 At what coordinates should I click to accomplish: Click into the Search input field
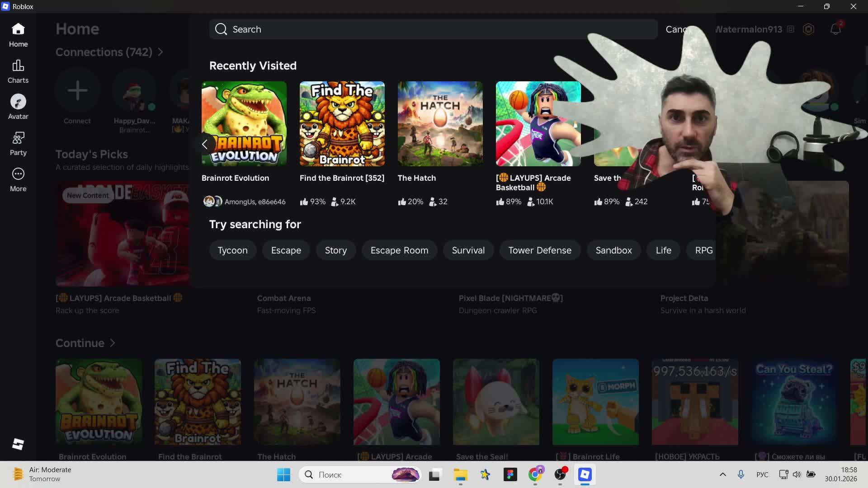tap(434, 29)
